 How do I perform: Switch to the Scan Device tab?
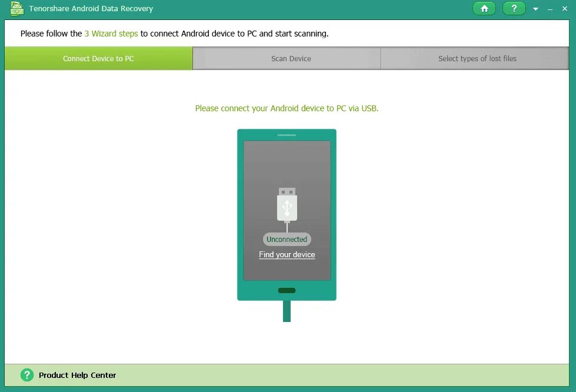pos(291,58)
